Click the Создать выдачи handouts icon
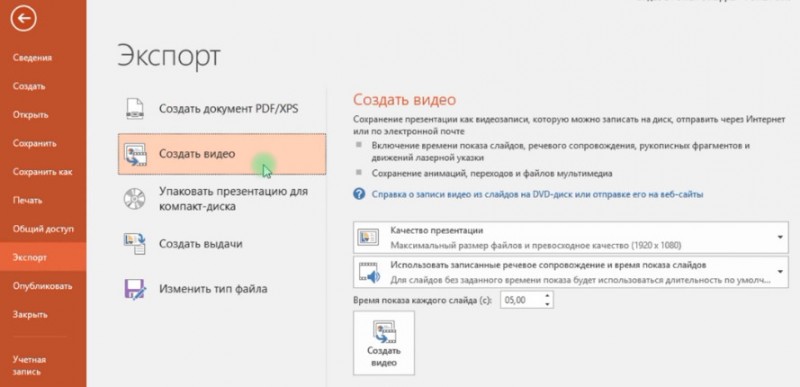The image size is (800, 387). pyautogui.click(x=135, y=244)
